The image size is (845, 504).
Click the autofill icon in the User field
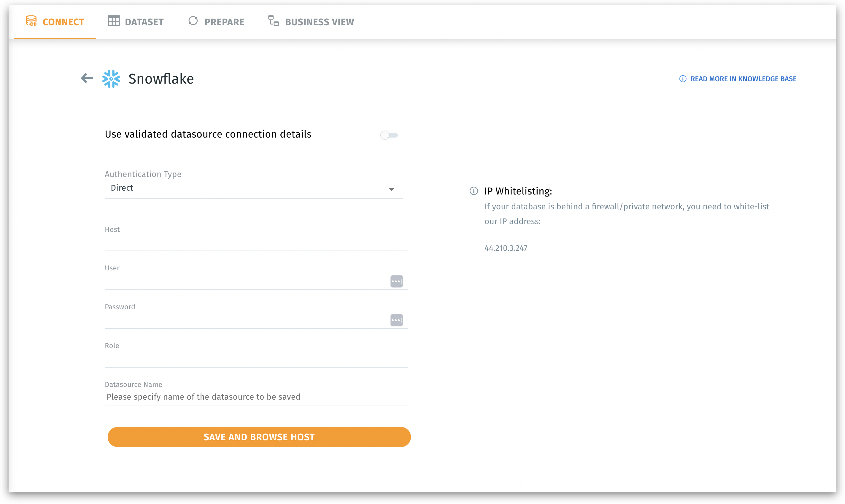pyautogui.click(x=396, y=281)
